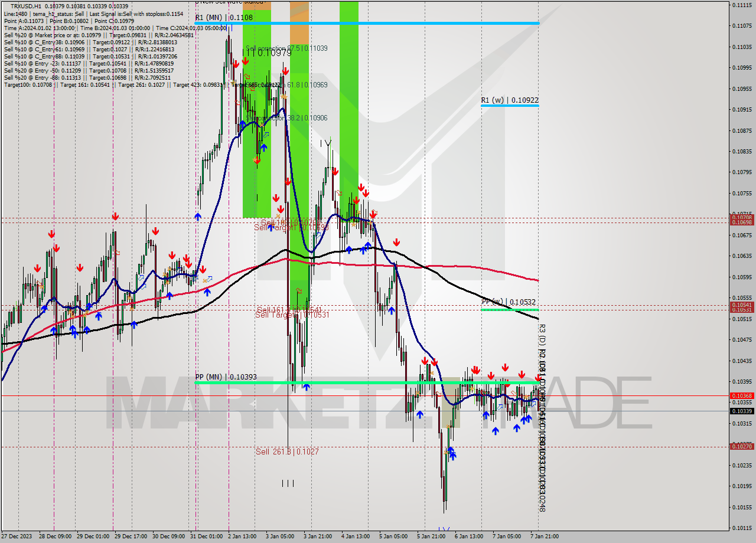Image resolution: width=756 pixels, height=543 pixels.
Task: Select the green PP (MN) pivot line
Action: (x=367, y=382)
